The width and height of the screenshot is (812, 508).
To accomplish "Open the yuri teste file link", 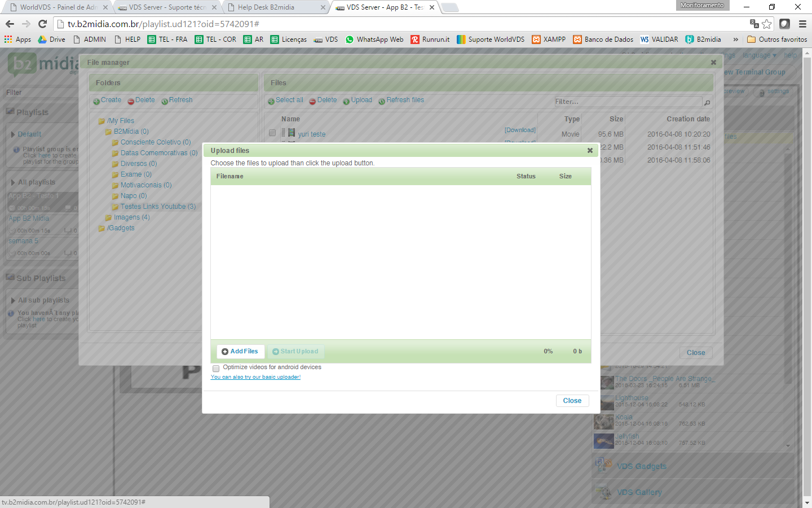I will pyautogui.click(x=312, y=134).
